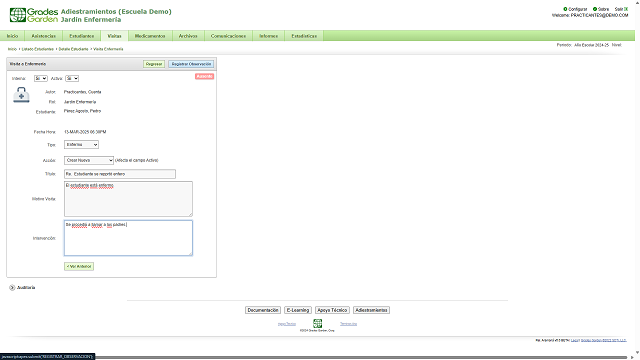Click the E-Learning button
The height and width of the screenshot is (360, 640).
pyautogui.click(x=298, y=310)
